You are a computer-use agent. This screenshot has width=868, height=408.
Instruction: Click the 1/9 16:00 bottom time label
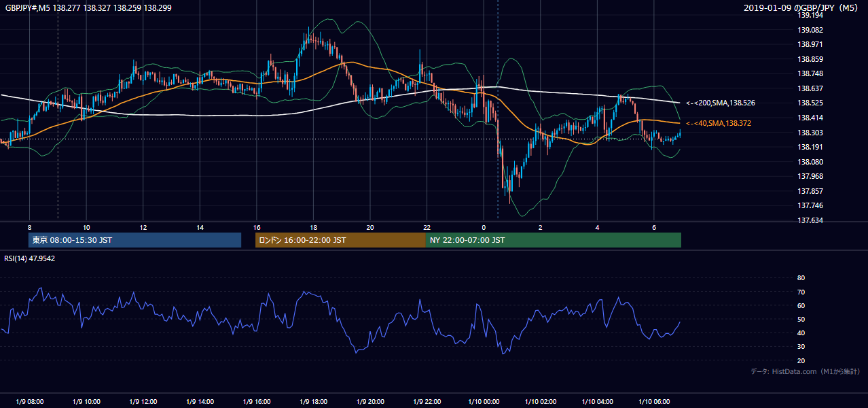coord(257,402)
